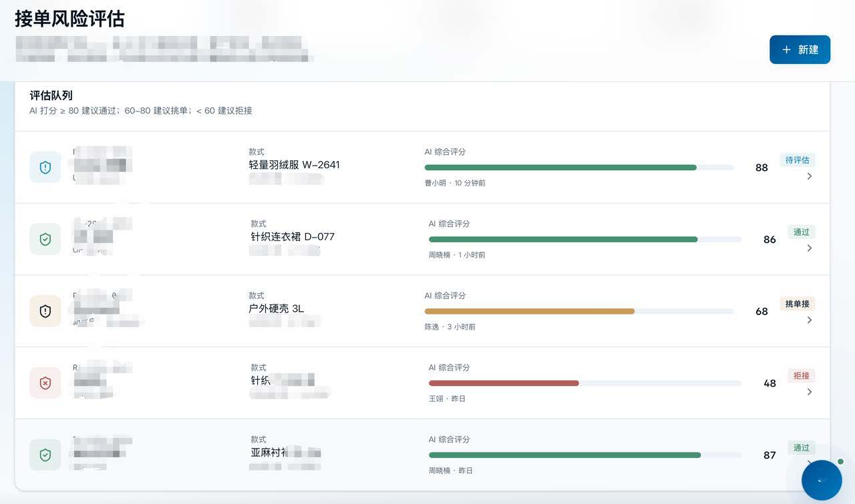The width and height of the screenshot is (855, 504).
Task: Click the green score bar for score 86
Action: [584, 239]
